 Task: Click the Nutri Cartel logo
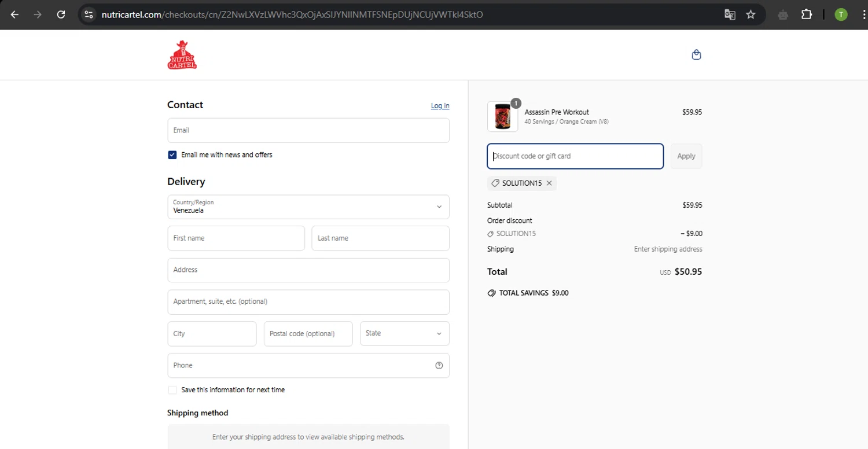pyautogui.click(x=182, y=55)
